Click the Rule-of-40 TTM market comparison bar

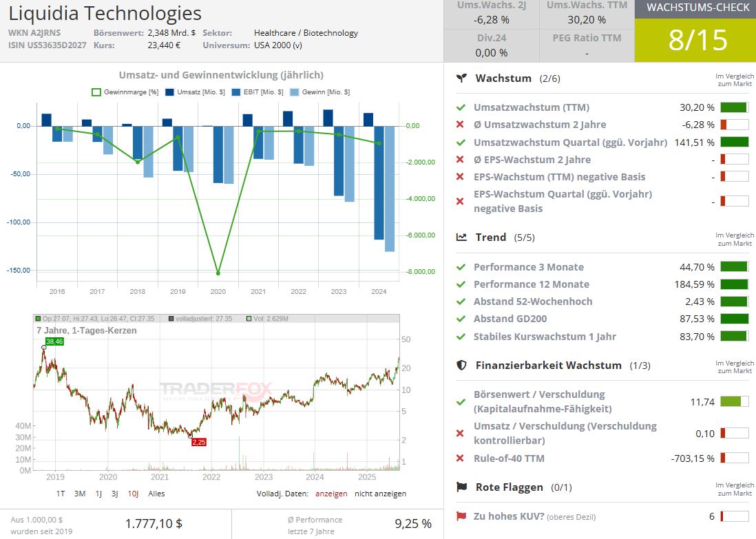734,458
